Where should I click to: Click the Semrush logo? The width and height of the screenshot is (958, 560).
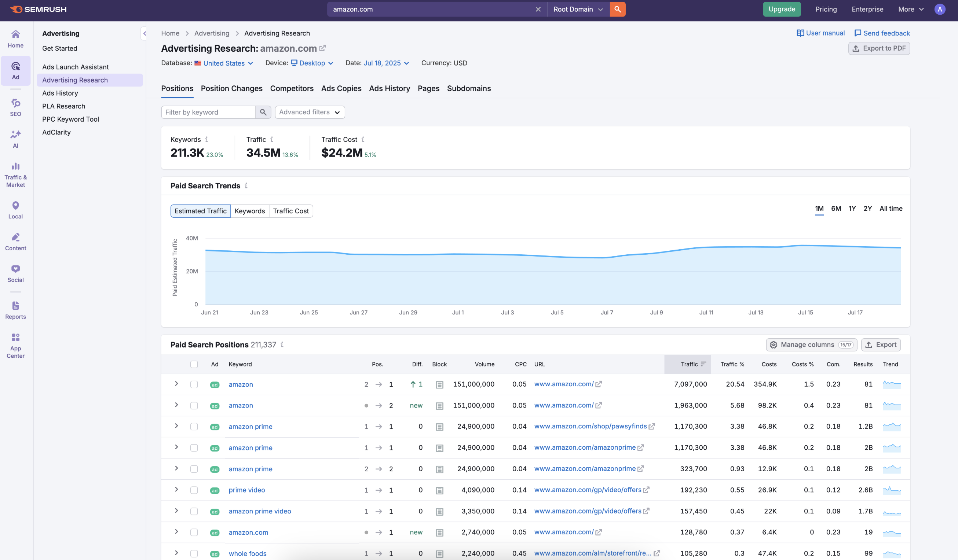(38, 9)
